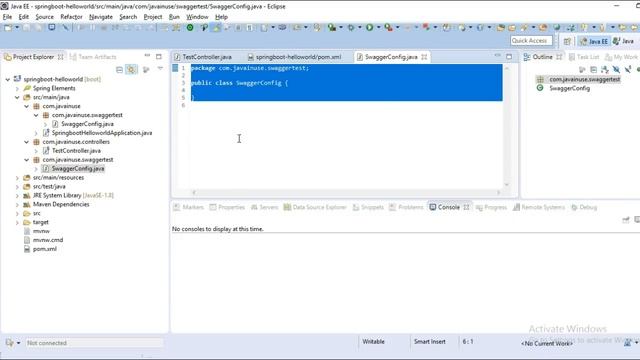The height and width of the screenshot is (360, 640).
Task: Open the Refactor menu
Action: 71,17
